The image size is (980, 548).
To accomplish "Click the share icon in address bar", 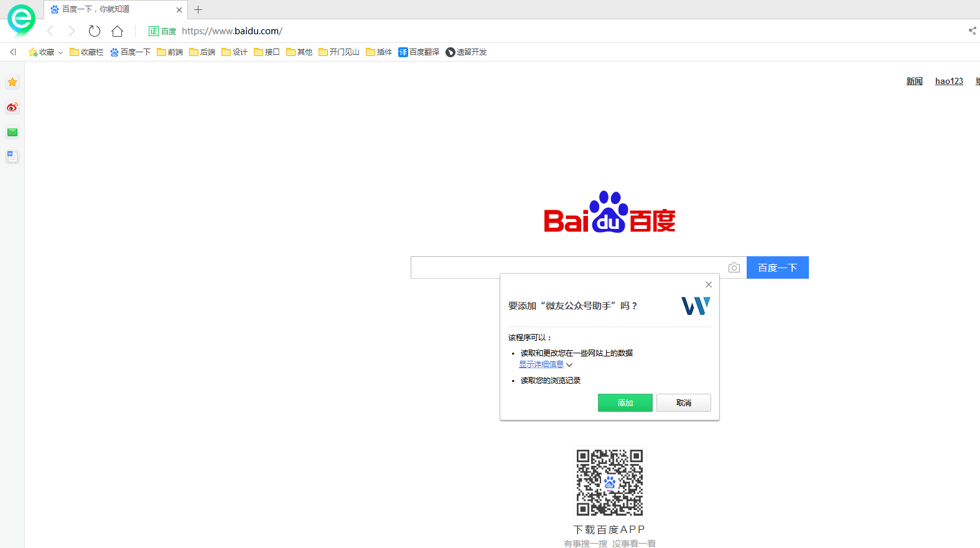I will pyautogui.click(x=972, y=30).
